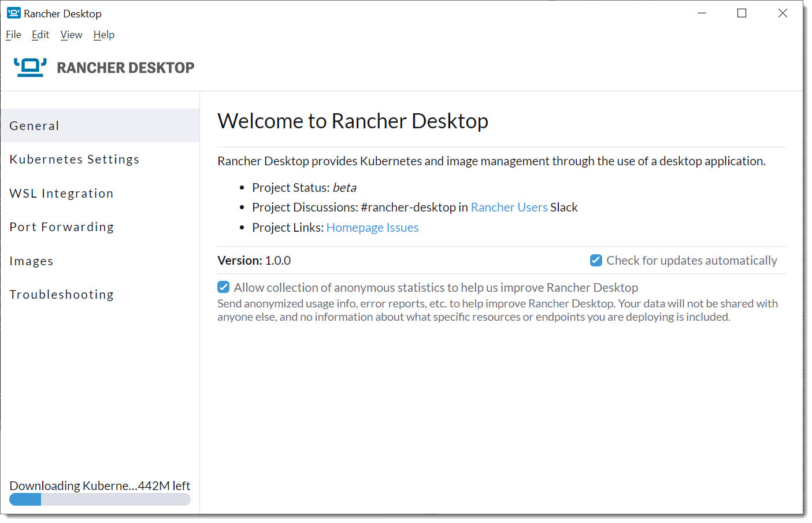Follow the Rancher Users Slack link
Screen dimensions: 812x523
pyautogui.click(x=509, y=207)
